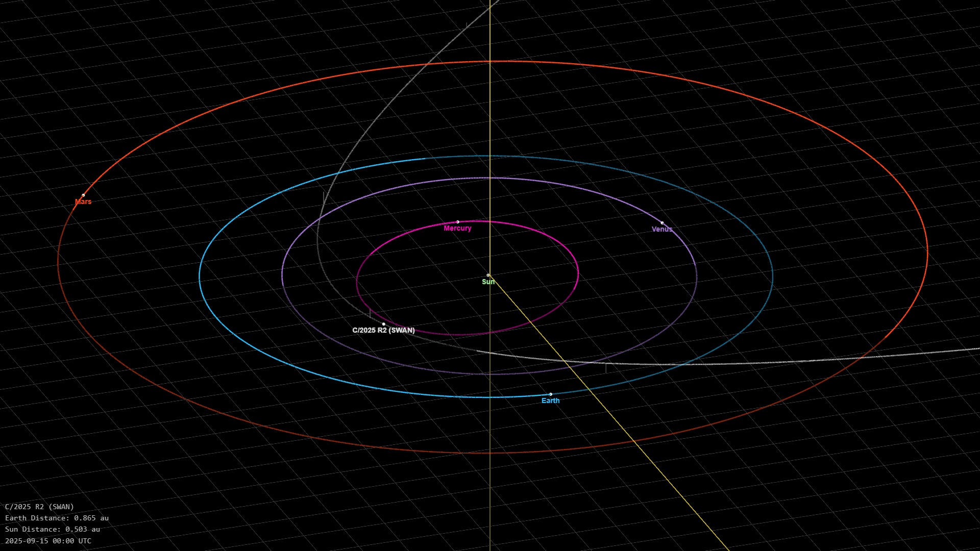Click the white C/2025 R2 (SWAN) label
Screen dimensions: 980x551
(x=383, y=331)
